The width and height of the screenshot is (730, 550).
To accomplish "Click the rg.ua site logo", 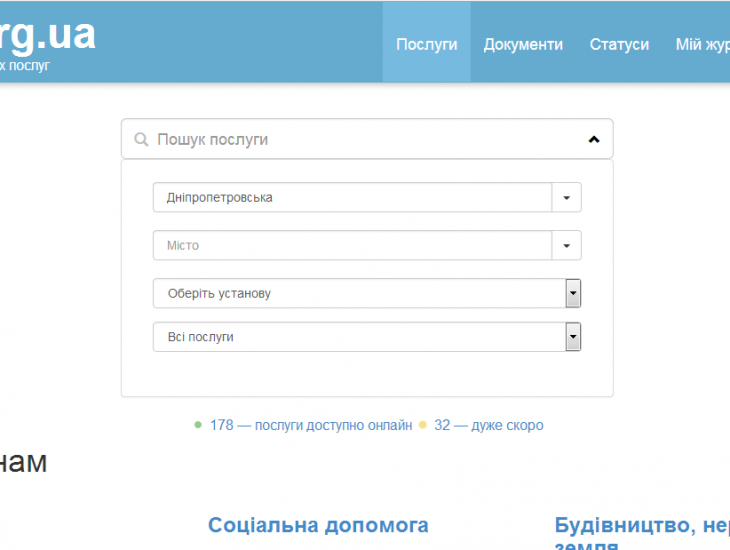I will 48,35.
